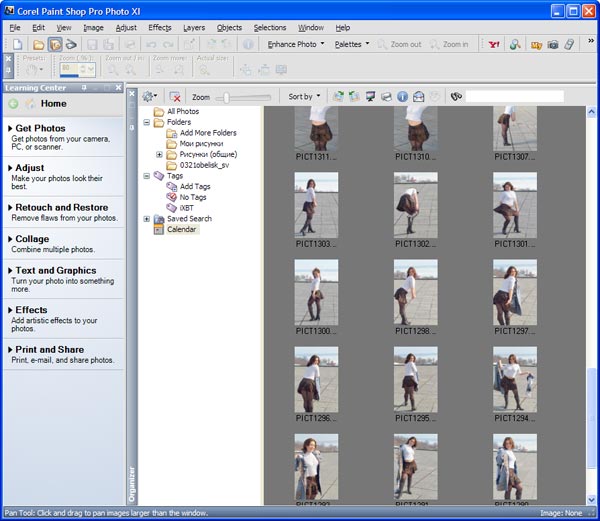Expand the Saved Search tree node
The height and width of the screenshot is (521, 600).
(x=147, y=219)
